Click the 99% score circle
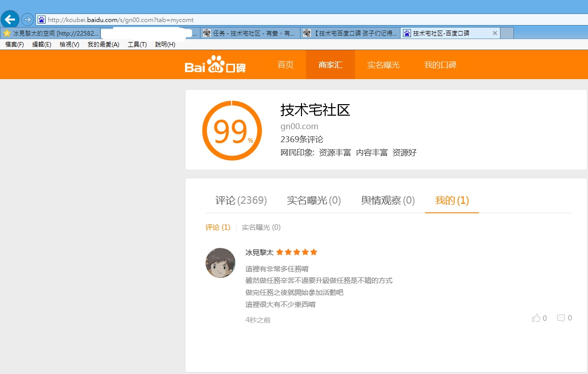Image resolution: width=588 pixels, height=374 pixels. point(232,131)
